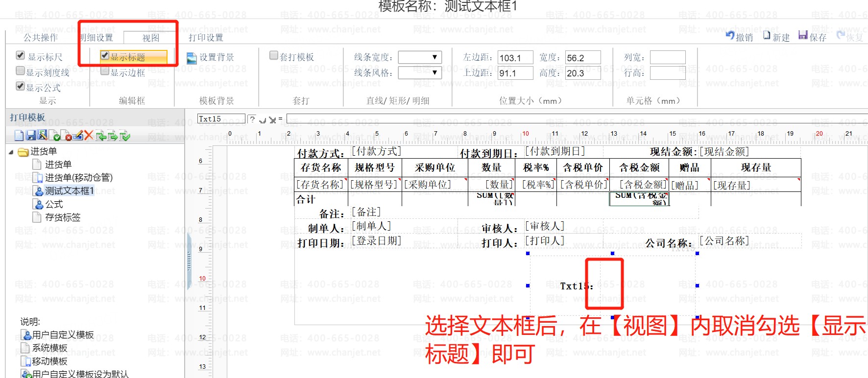
Task: Select 存货标签 template in tree
Action: click(63, 217)
